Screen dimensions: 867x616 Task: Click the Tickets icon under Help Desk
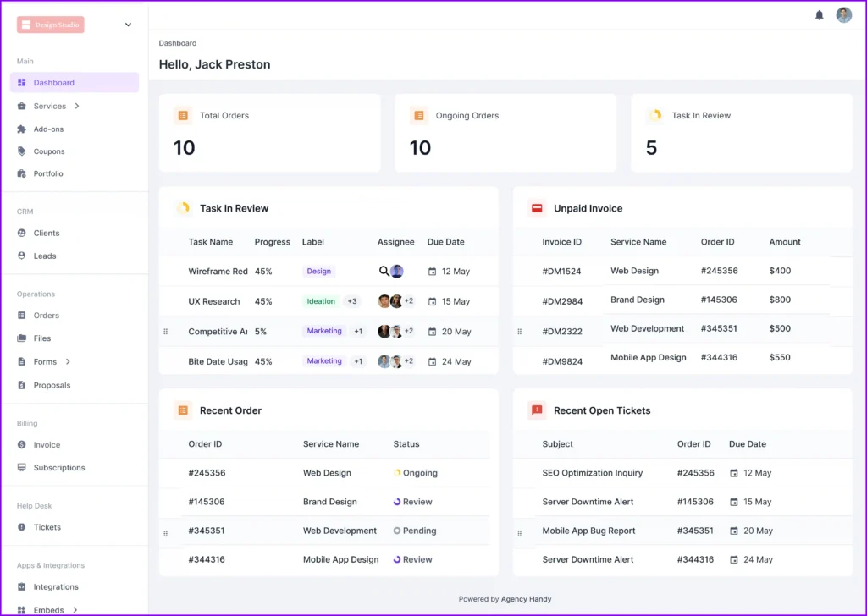pyautogui.click(x=20, y=527)
